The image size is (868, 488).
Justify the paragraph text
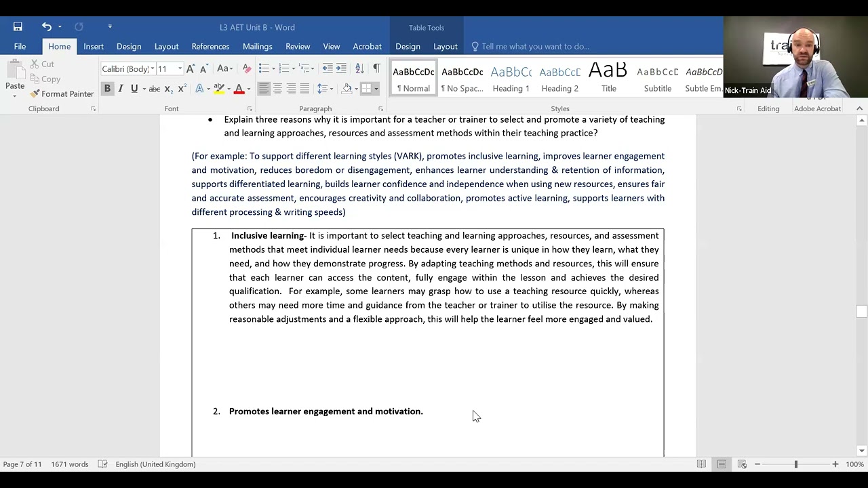click(304, 89)
